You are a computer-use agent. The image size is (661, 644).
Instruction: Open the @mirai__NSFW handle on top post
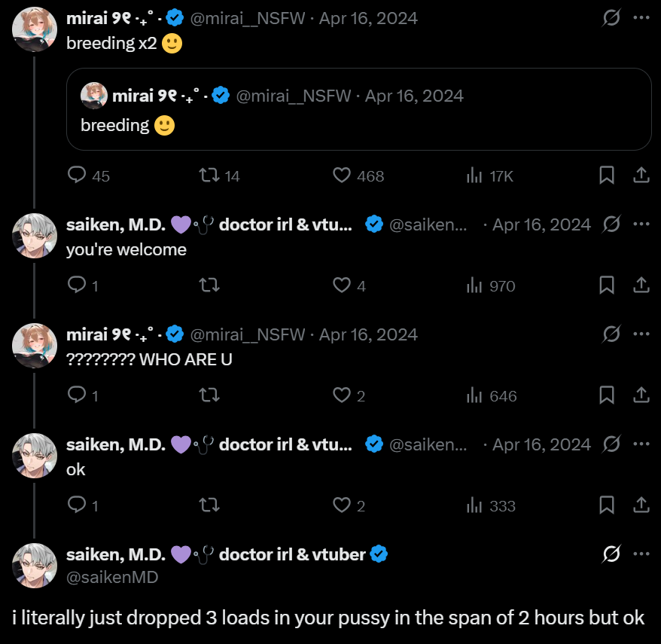[x=248, y=18]
